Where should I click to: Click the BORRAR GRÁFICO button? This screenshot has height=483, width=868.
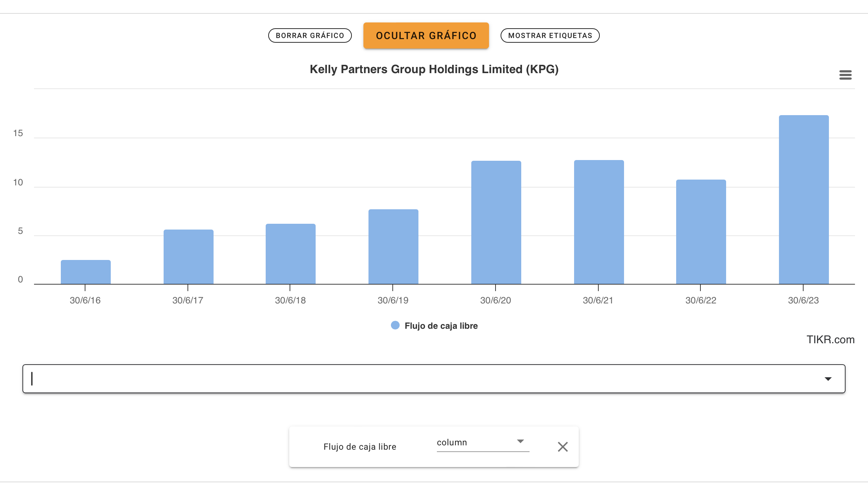(x=310, y=35)
